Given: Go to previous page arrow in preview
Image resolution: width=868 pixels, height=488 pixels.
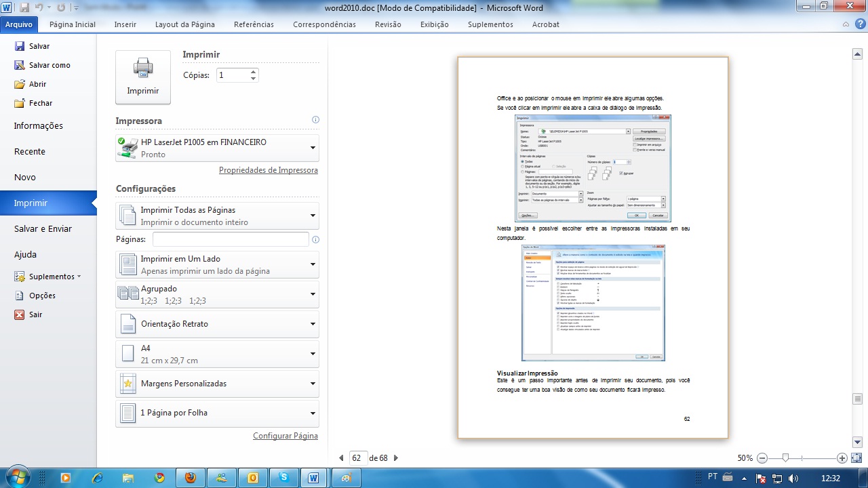Looking at the screenshot, I should click(x=341, y=458).
